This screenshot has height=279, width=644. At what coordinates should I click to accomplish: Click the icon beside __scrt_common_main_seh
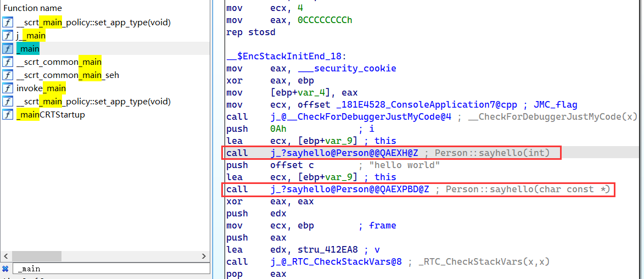(8, 75)
